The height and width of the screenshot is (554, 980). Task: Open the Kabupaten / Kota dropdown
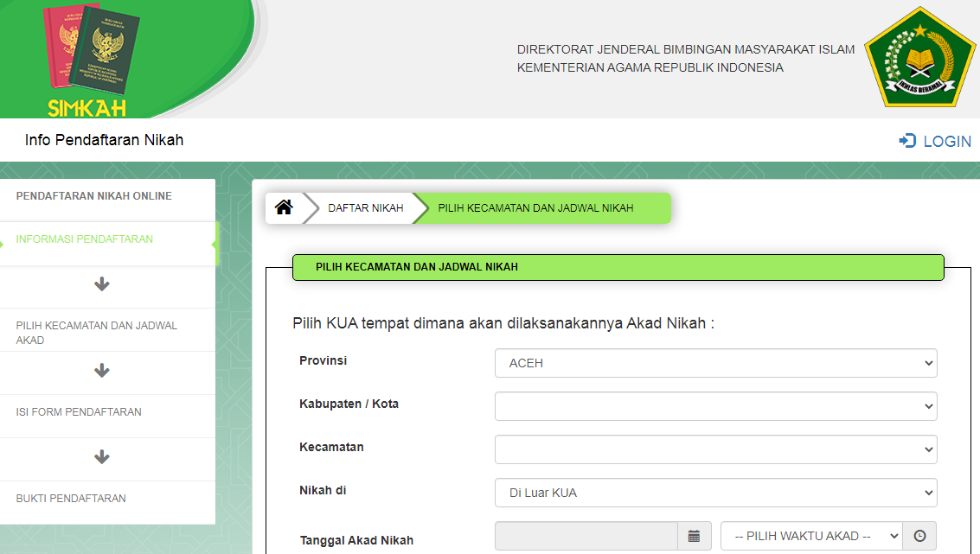[x=715, y=406]
